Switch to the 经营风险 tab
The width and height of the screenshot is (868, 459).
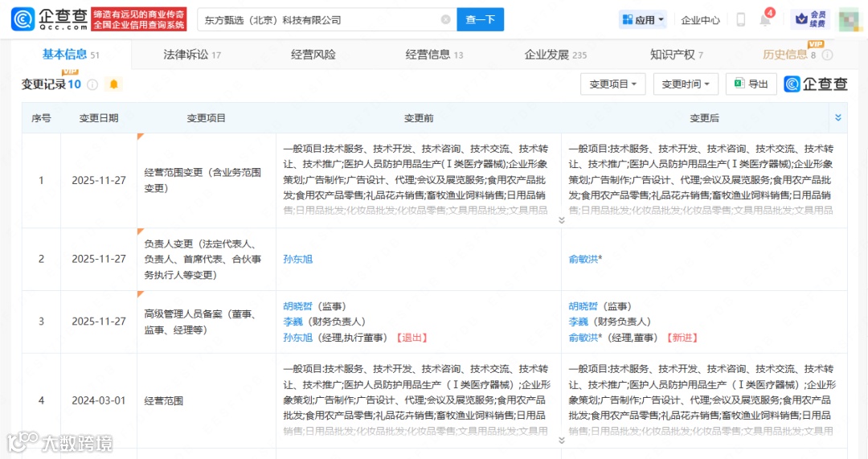(313, 55)
